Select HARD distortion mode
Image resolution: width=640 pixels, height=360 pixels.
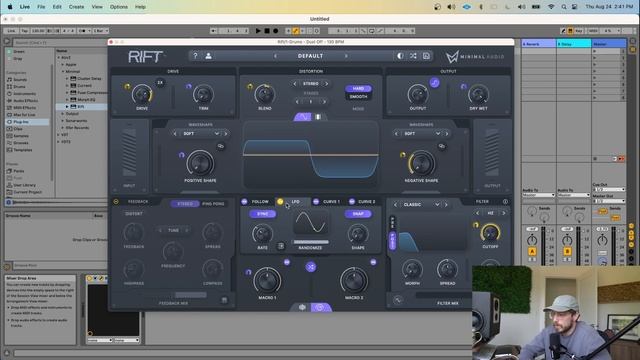point(358,89)
